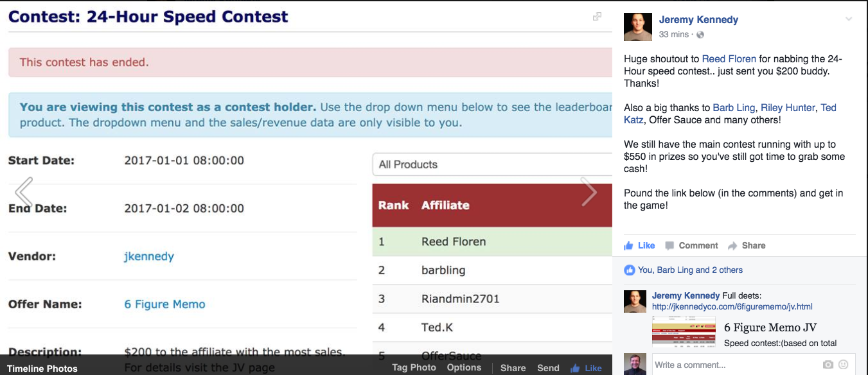Screen dimensions: 868x375
Task: Click the Rank column header
Action: point(393,205)
